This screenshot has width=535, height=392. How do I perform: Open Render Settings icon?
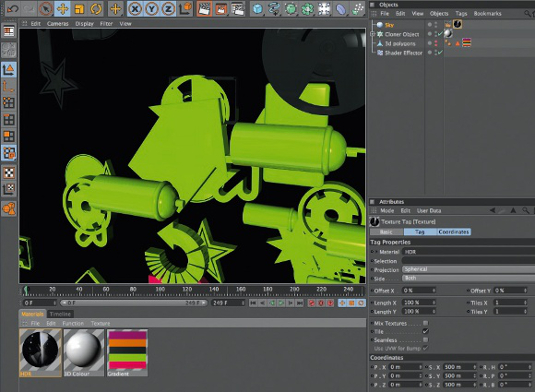click(237, 9)
